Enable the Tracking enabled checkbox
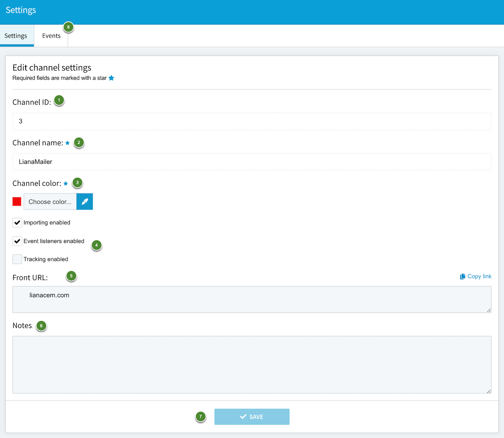Screen dimensions: 504x438 coord(17,259)
